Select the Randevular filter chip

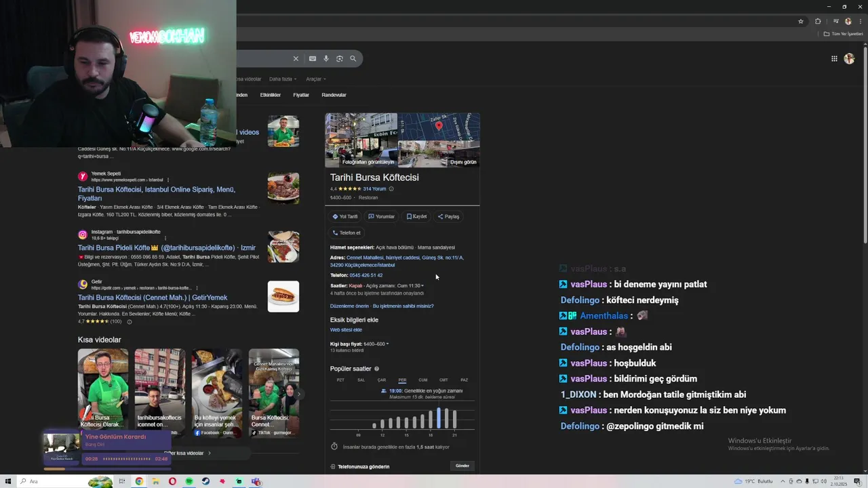[x=334, y=95]
